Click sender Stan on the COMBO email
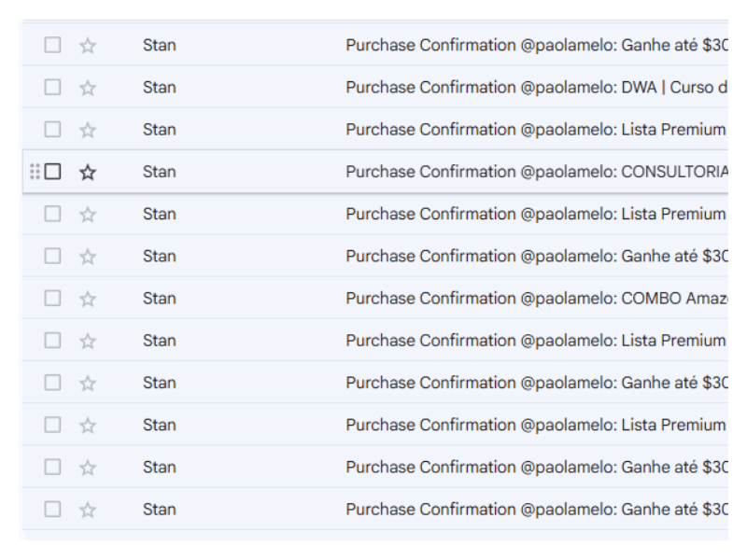This screenshot has height=560, width=747. (x=160, y=299)
